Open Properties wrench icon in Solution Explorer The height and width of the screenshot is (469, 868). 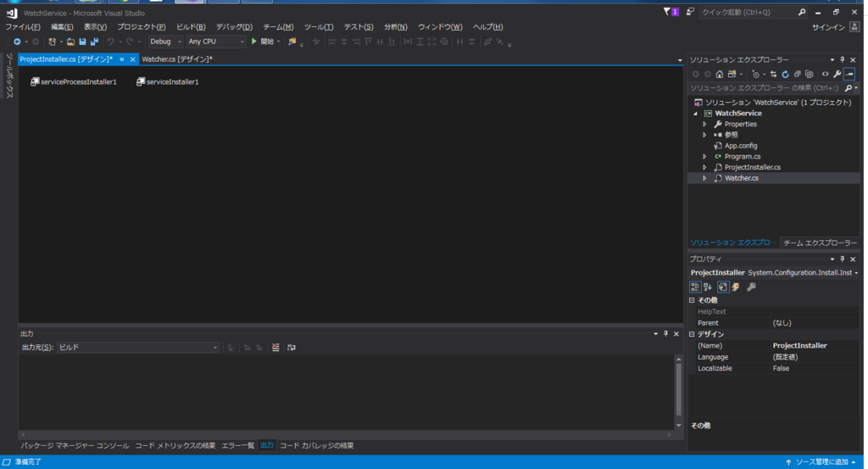(837, 74)
